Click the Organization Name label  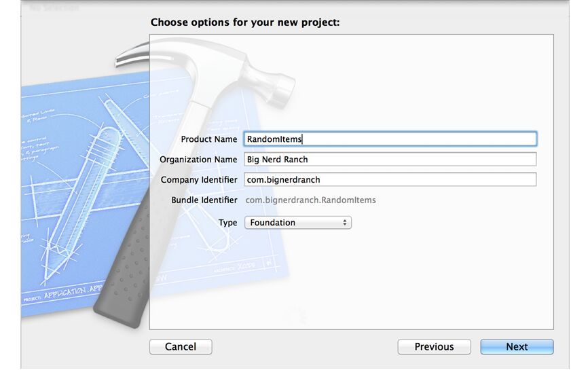198,160
